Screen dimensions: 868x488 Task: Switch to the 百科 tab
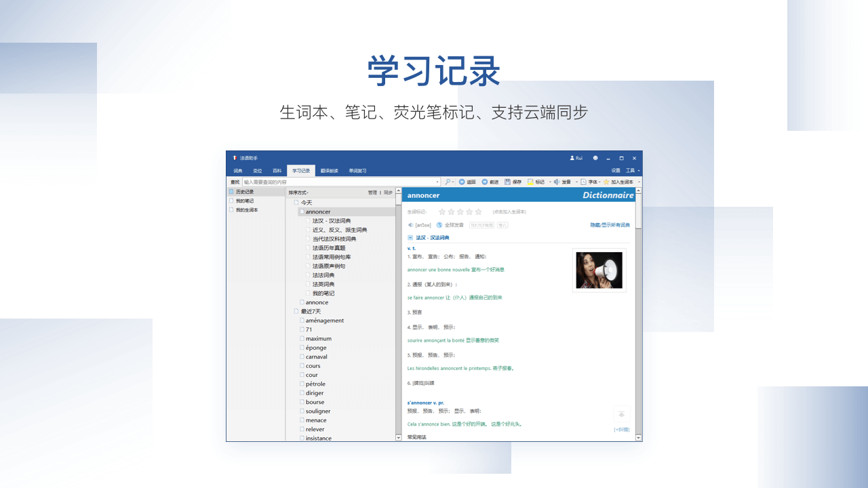tap(277, 171)
